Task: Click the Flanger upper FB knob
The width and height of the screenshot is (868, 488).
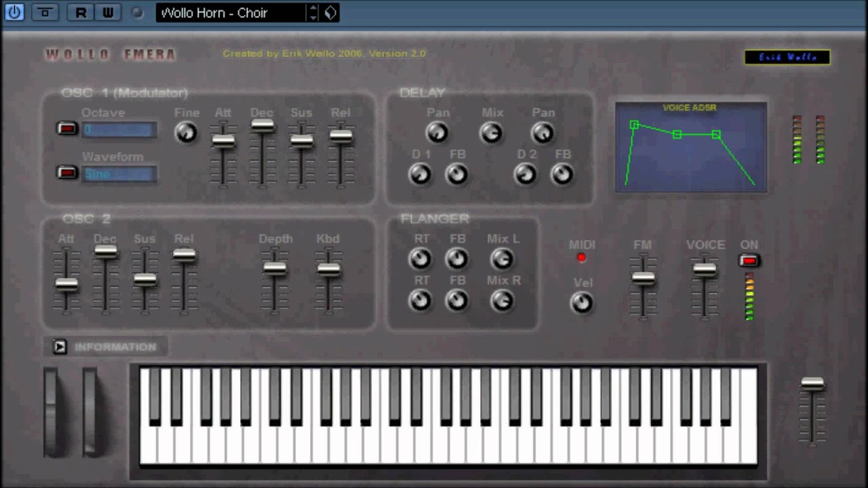Action: [457, 258]
